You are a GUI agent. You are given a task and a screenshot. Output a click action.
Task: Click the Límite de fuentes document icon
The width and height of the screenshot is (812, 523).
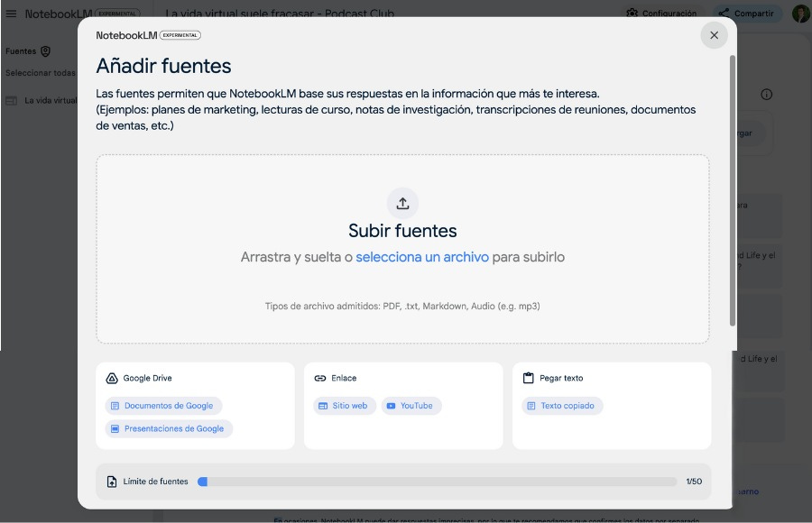pyautogui.click(x=112, y=482)
